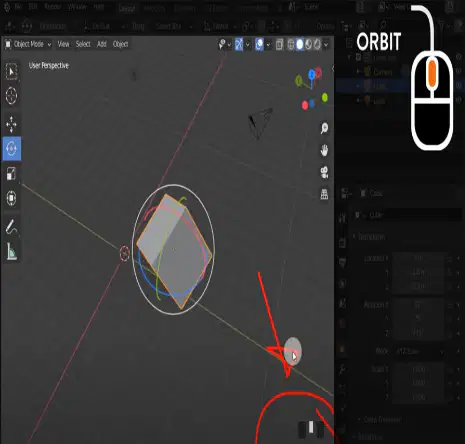The image size is (465, 444).
Task: Toggle show overlays button
Action: point(259,44)
